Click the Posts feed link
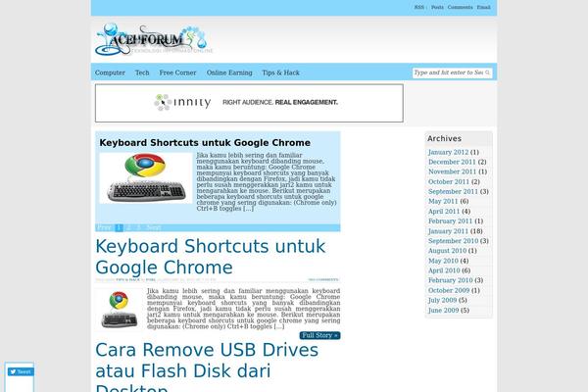The image size is (588, 392). [x=437, y=7]
